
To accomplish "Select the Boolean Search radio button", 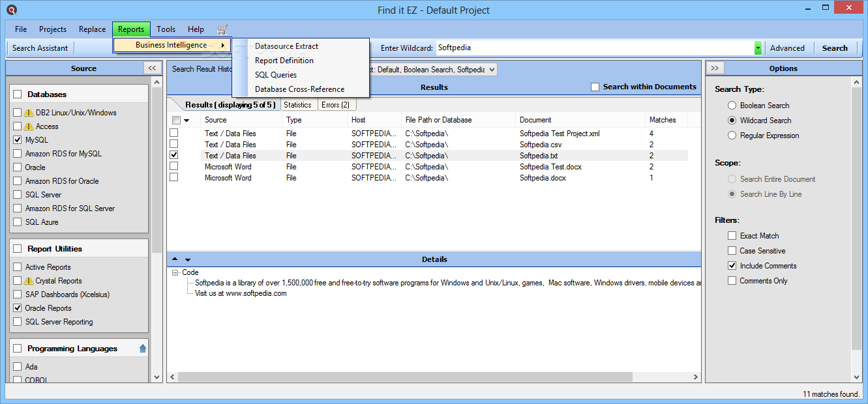I will [x=732, y=106].
